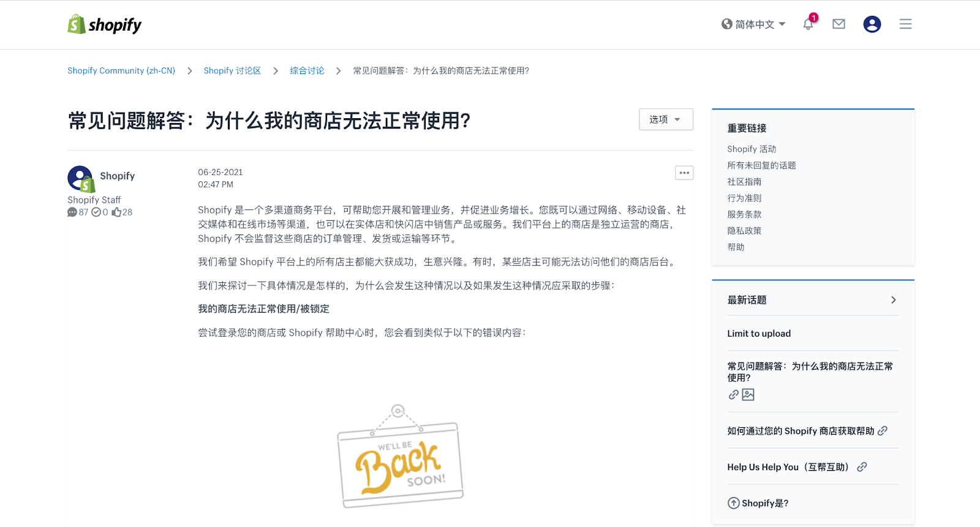Go to 综合讨论 breadcrumb link
Screen dimensions: 980x527
[x=307, y=71]
